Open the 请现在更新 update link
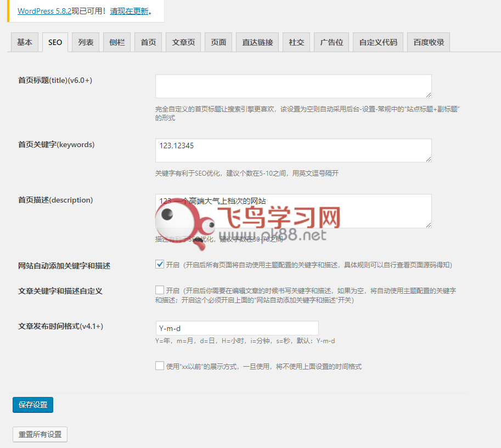Viewport: 501px width, 448px height. click(129, 11)
